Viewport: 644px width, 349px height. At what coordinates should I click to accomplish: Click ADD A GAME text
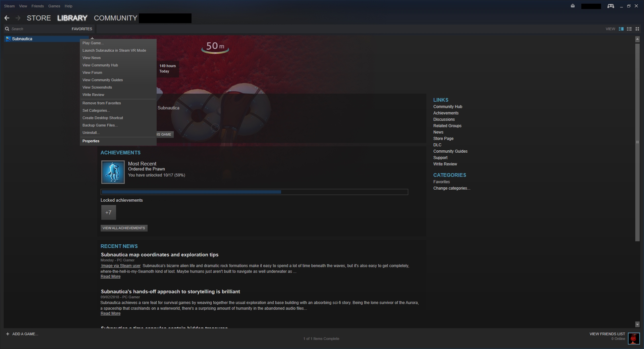pyautogui.click(x=25, y=334)
